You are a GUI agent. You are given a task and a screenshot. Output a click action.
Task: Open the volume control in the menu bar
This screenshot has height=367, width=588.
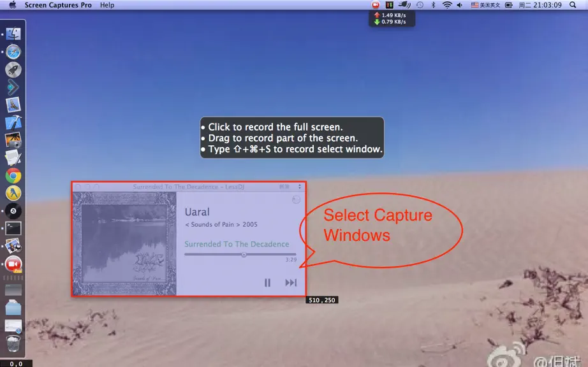click(x=459, y=5)
